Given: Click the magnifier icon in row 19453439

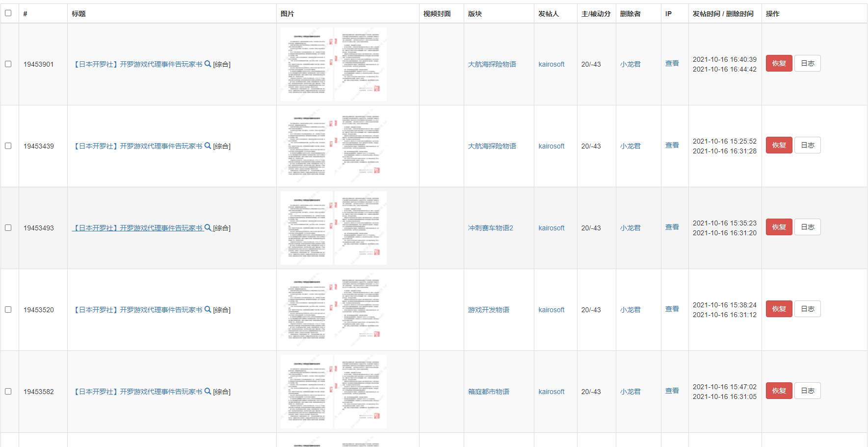Looking at the screenshot, I should click(x=208, y=146).
